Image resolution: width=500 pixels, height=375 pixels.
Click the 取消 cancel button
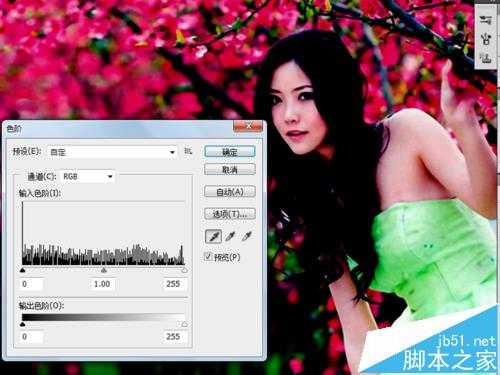point(230,170)
